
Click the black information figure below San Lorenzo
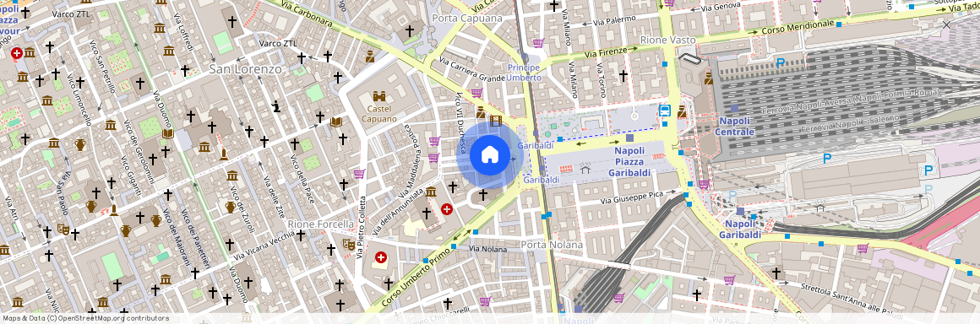click(x=276, y=107)
